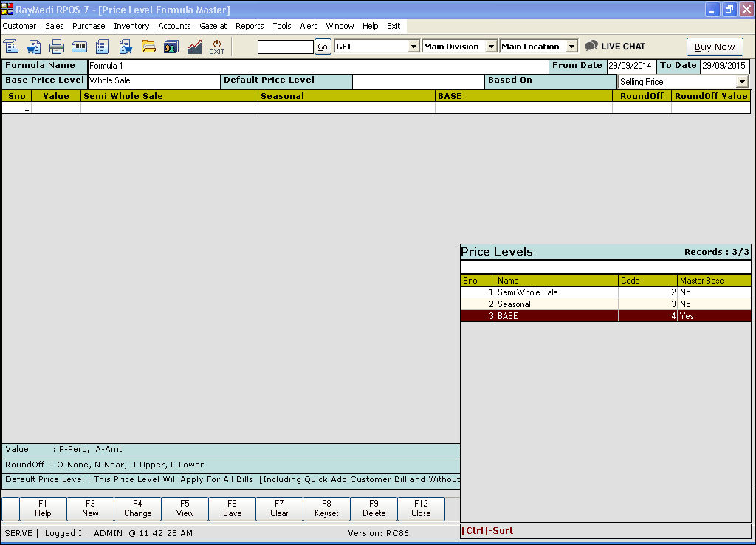Open the Reports menu
This screenshot has height=545, width=756.
pos(250,26)
